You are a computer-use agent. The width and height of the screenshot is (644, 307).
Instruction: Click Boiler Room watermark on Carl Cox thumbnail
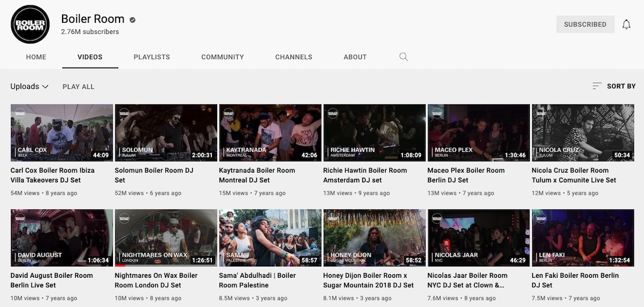19,113
